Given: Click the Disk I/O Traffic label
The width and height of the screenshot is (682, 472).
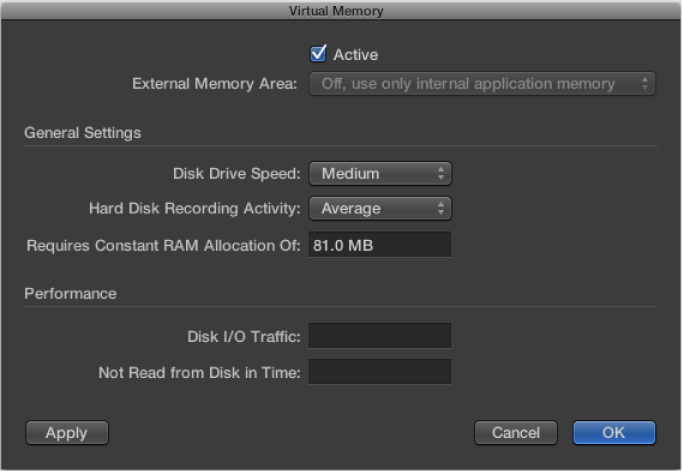Looking at the screenshot, I should 244,336.
